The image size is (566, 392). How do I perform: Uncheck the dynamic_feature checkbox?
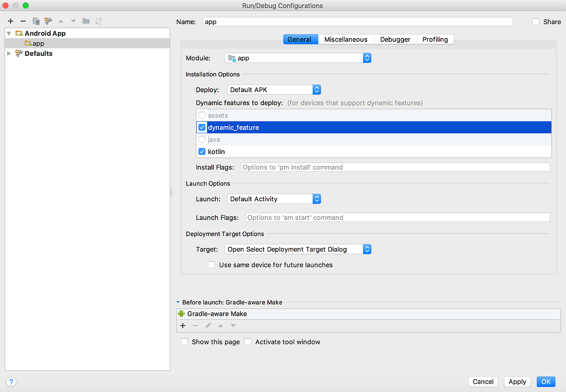(x=202, y=127)
